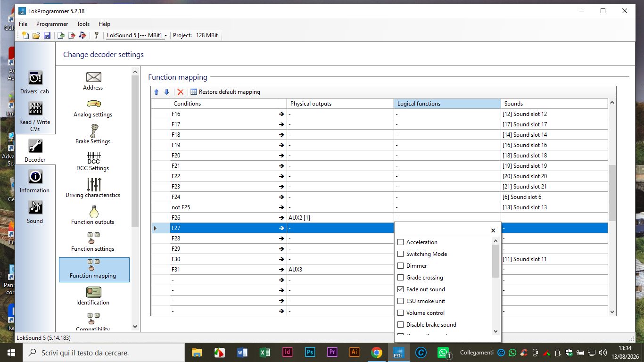Open Analog settings page
The image size is (644, 362).
pos(93,108)
